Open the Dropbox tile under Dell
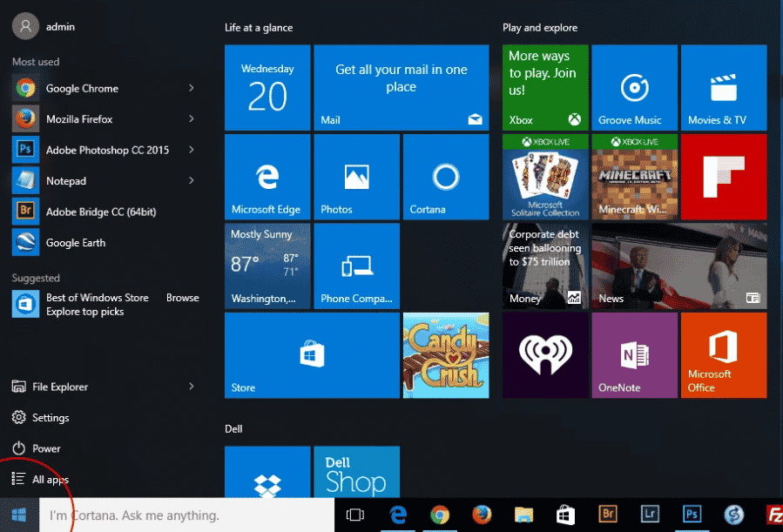The height and width of the screenshot is (532, 783). coord(267,472)
